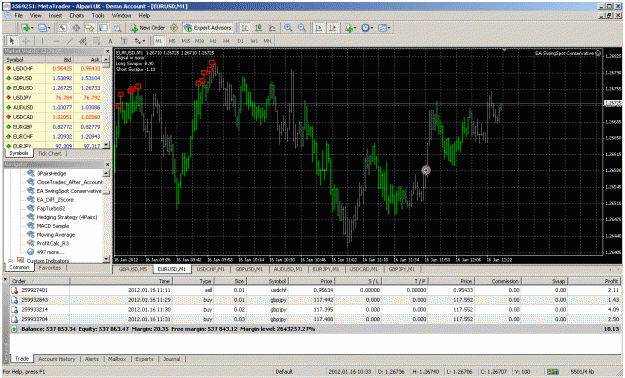Open the Arrows objects dropdown
The width and height of the screenshot is (625, 378).
pyautogui.click(x=140, y=41)
